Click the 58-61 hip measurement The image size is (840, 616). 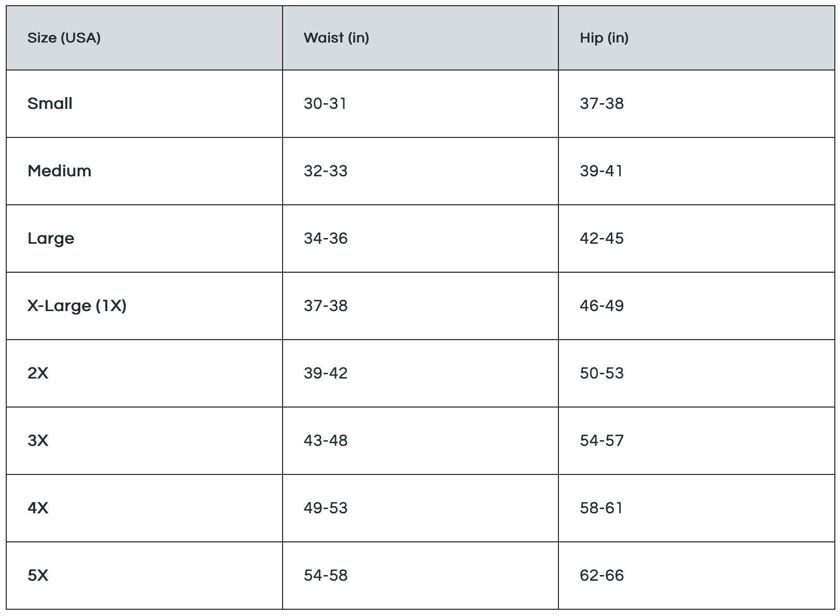coord(601,508)
